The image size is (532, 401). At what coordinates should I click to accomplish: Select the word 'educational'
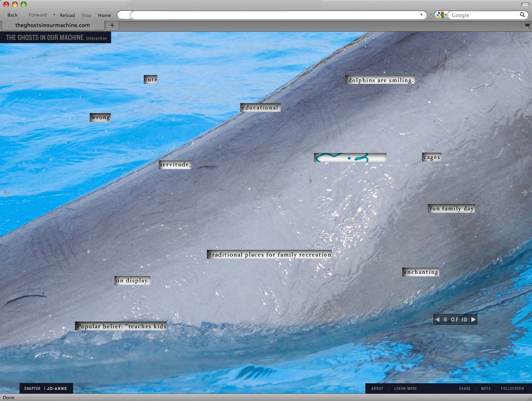(260, 108)
